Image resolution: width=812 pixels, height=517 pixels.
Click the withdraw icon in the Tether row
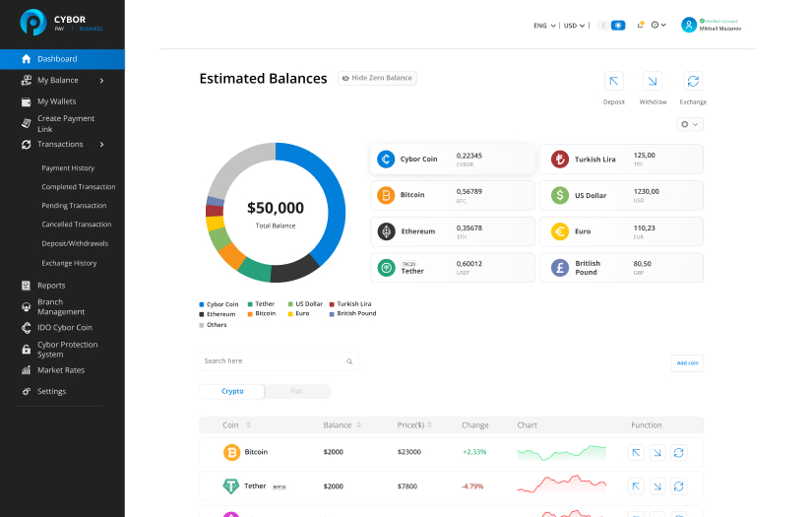tap(657, 486)
